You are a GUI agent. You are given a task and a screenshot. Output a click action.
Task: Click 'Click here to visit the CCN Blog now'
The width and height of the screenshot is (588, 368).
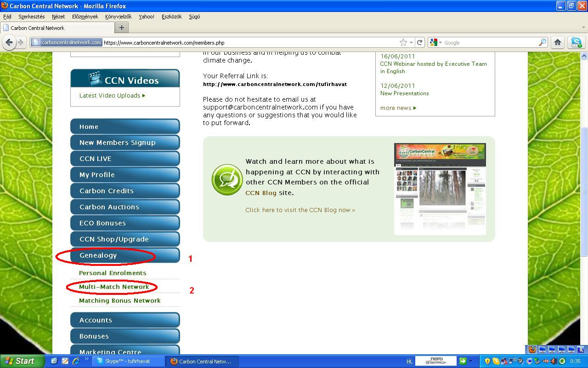coord(300,210)
